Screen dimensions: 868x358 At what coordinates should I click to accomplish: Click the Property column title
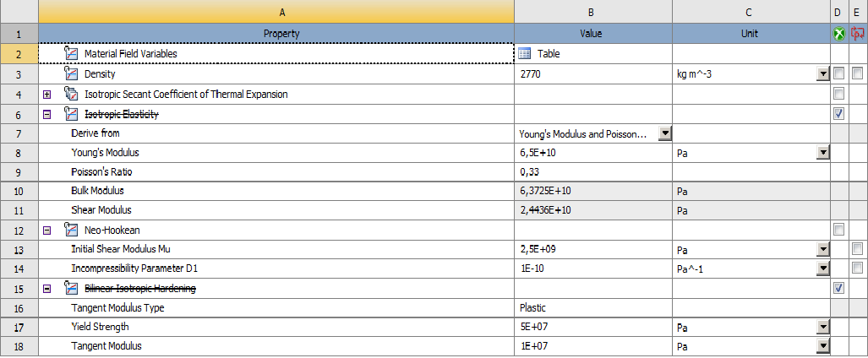coord(281,34)
